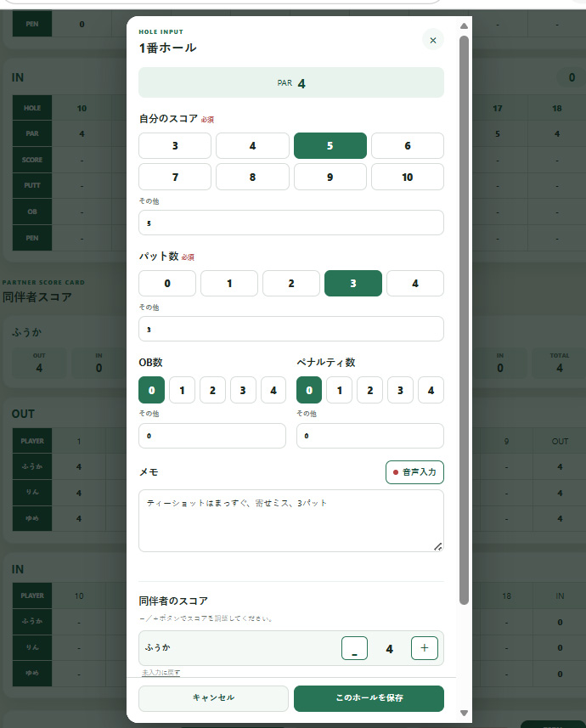Set OB数 to 4
586x728 pixels.
(273, 390)
